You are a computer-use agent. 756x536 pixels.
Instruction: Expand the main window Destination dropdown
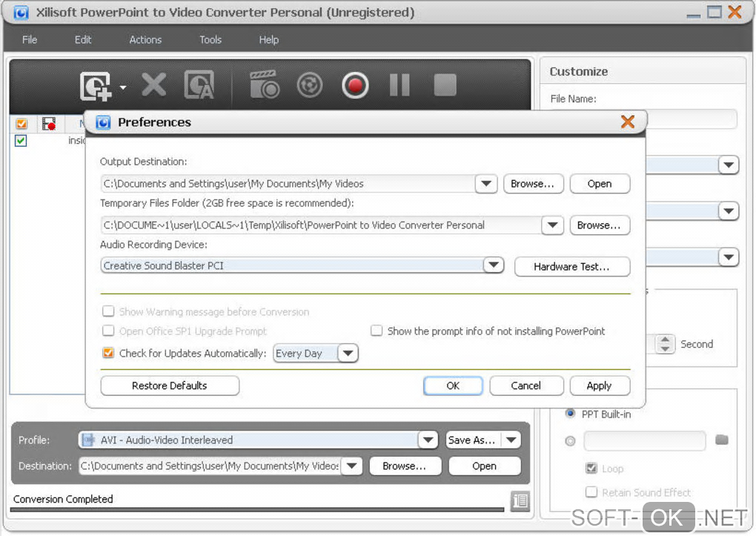[351, 466]
